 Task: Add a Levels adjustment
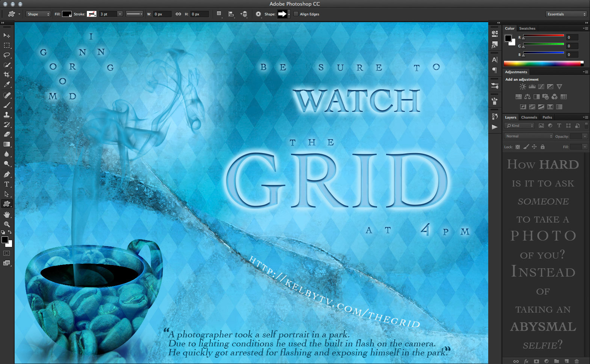[532, 86]
